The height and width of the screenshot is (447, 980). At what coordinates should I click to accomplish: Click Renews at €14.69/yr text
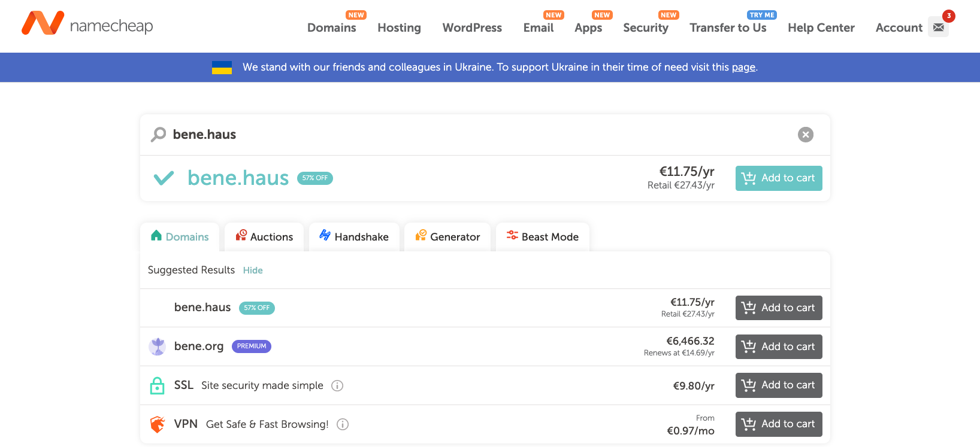coord(679,353)
